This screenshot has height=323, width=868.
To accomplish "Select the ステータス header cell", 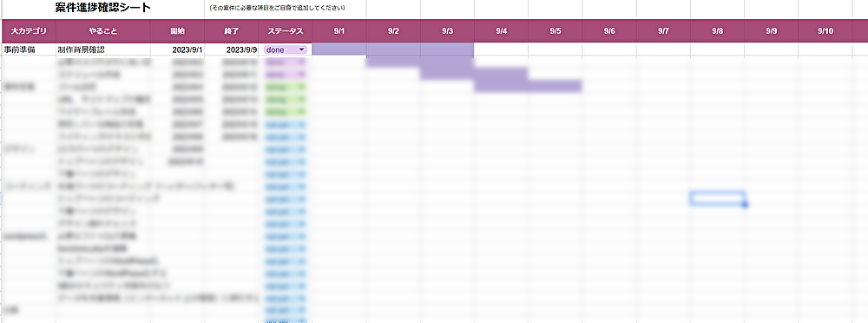I will click(286, 31).
